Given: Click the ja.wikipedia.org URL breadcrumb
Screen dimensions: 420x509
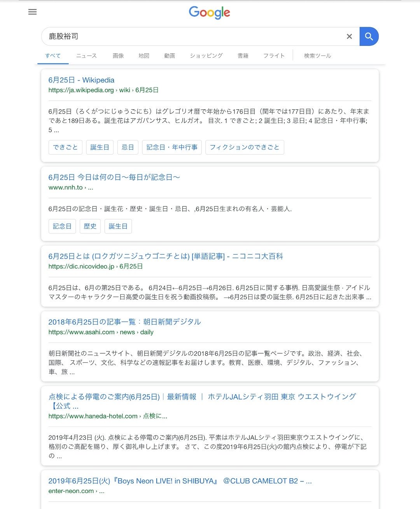Looking at the screenshot, I should (x=103, y=90).
